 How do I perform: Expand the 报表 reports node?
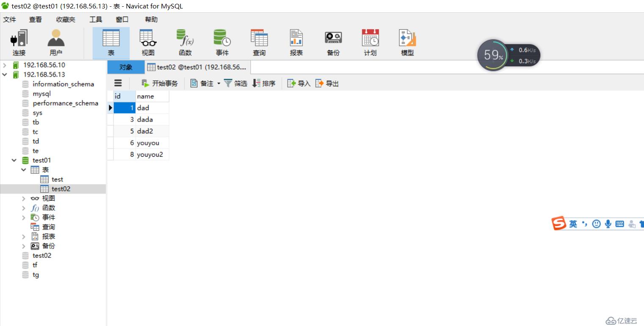[24, 236]
